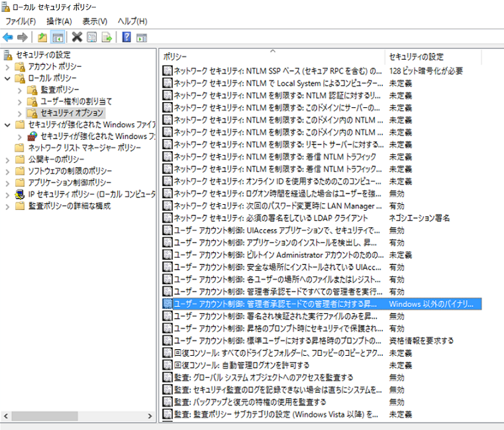
Task: Click the Export list toolbar icon
Action: point(107,37)
